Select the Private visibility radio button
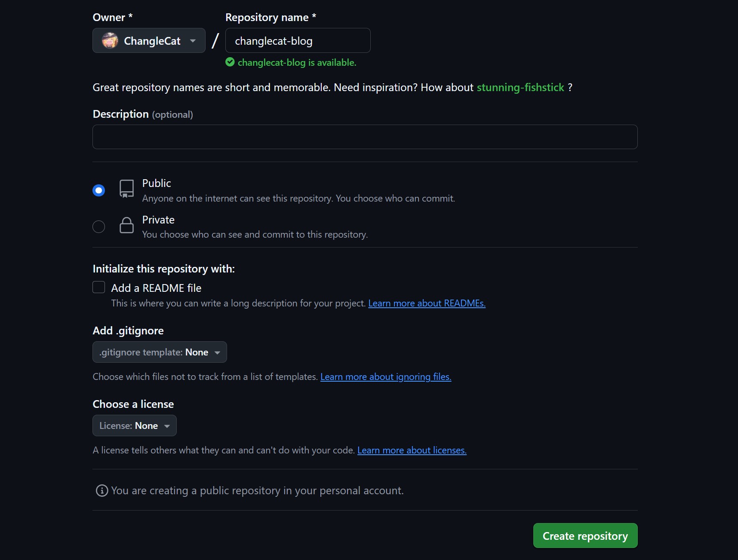738x560 pixels. tap(99, 226)
